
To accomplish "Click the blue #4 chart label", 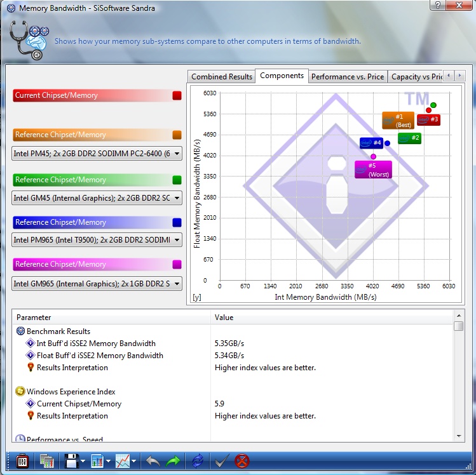I will pyautogui.click(x=371, y=143).
